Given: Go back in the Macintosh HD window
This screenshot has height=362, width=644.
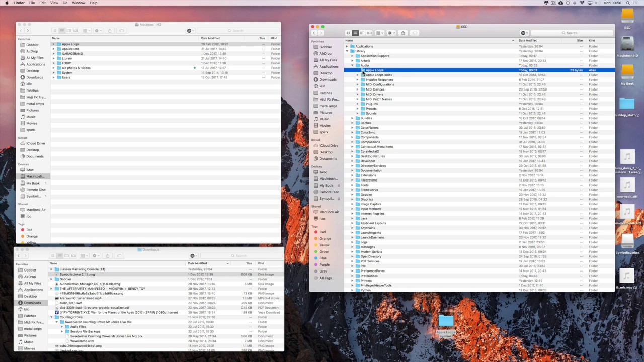Looking at the screenshot, I should (x=21, y=31).
